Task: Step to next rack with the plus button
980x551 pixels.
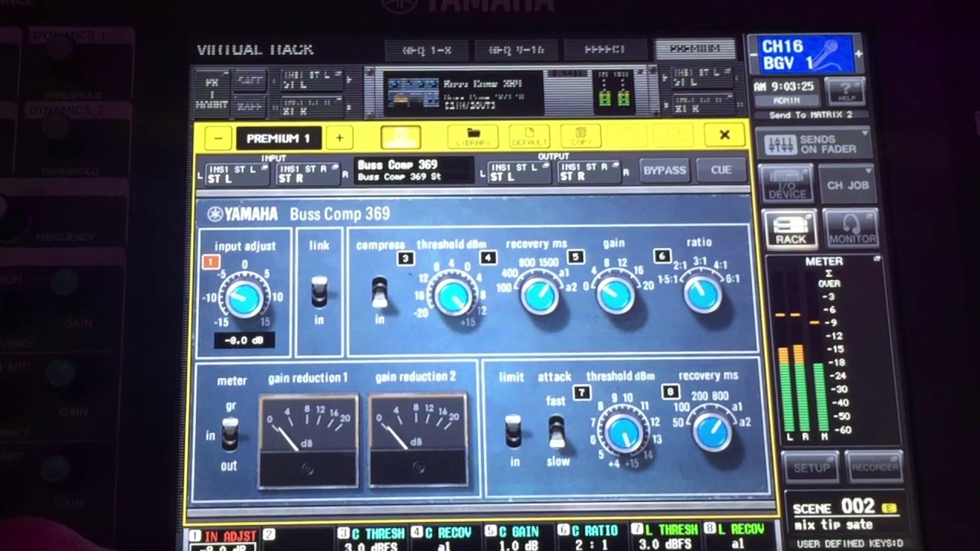Action: [x=339, y=139]
